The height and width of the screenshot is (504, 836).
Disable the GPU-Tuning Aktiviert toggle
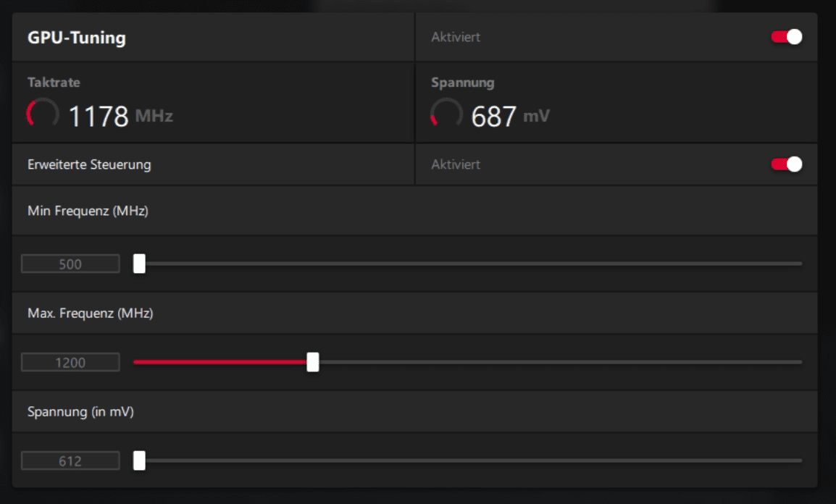[787, 37]
